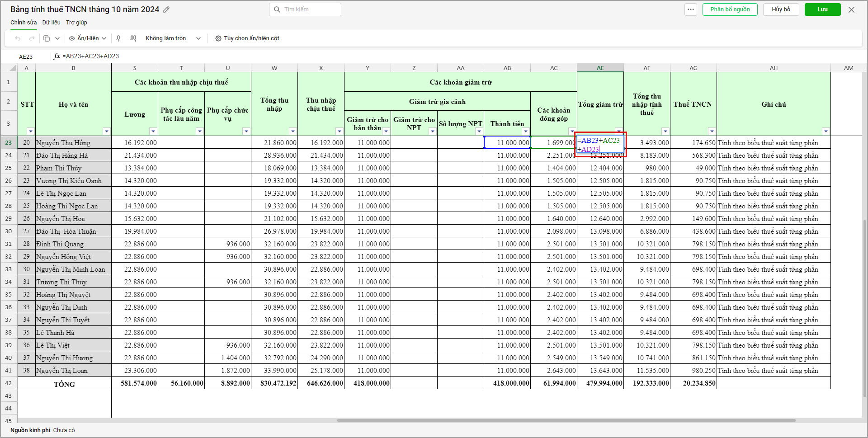Click the pencil icon to rename the sheet title
Screen dimensions: 868x438
tap(166, 9)
